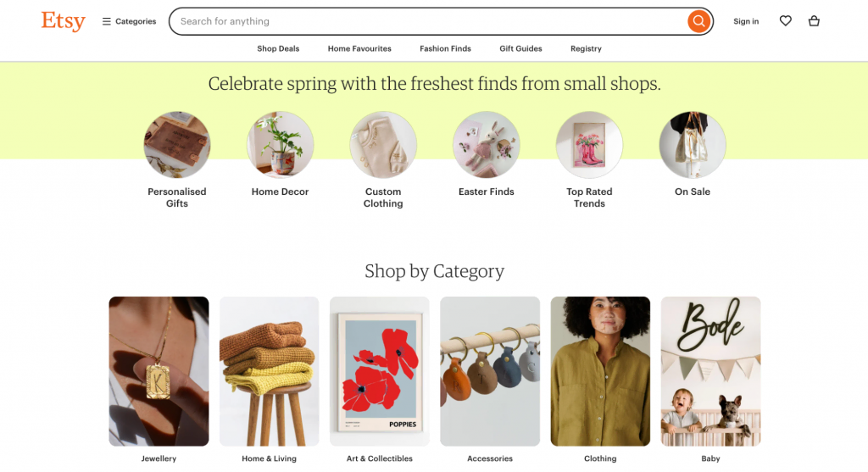This screenshot has height=472, width=868.
Task: Open the shopping basket icon
Action: (814, 21)
